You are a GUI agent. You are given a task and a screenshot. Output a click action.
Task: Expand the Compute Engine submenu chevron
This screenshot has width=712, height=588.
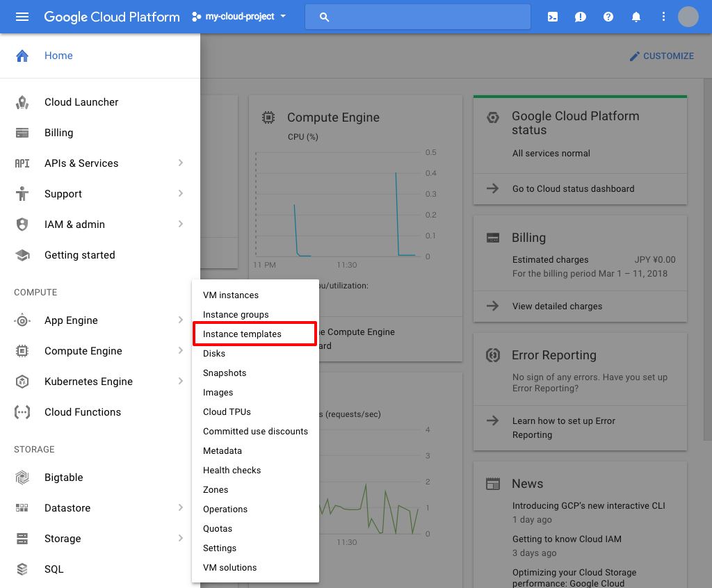[x=180, y=350]
